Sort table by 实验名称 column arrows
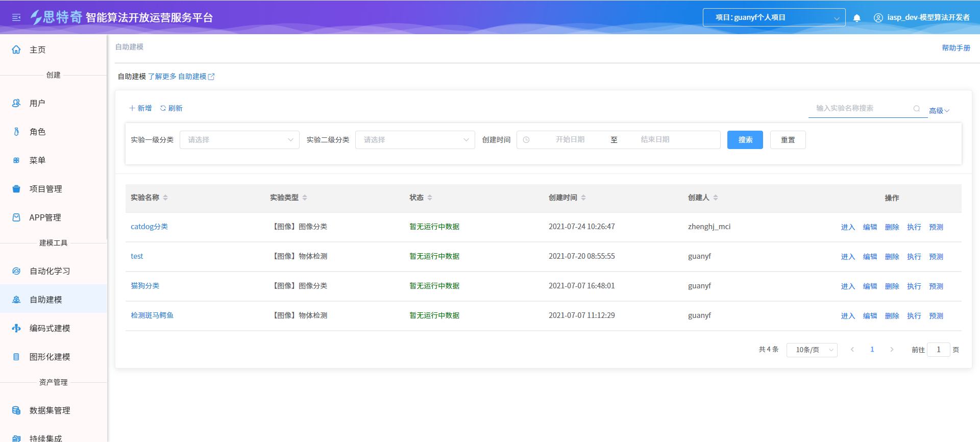Screen dimensions: 980x442 [x=165, y=198]
